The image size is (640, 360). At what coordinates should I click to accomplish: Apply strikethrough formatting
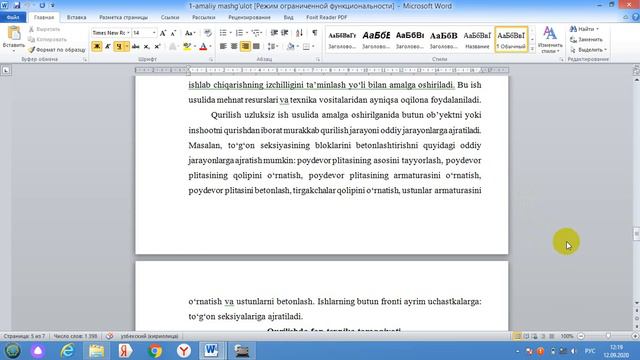(136, 47)
